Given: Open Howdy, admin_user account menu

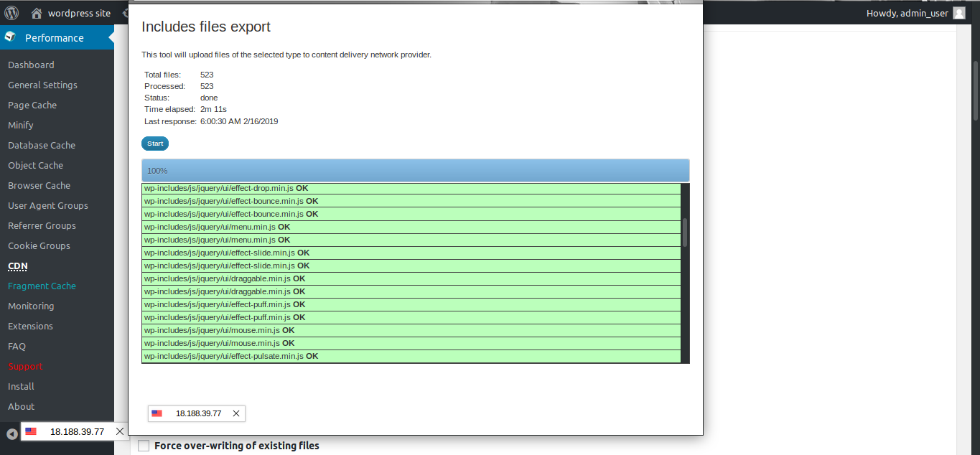Looking at the screenshot, I should (907, 13).
